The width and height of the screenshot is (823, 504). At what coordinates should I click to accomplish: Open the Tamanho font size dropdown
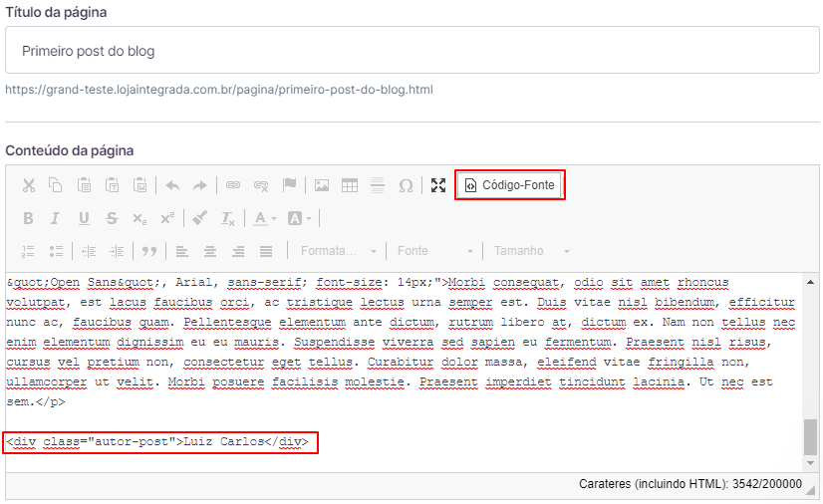pos(532,251)
